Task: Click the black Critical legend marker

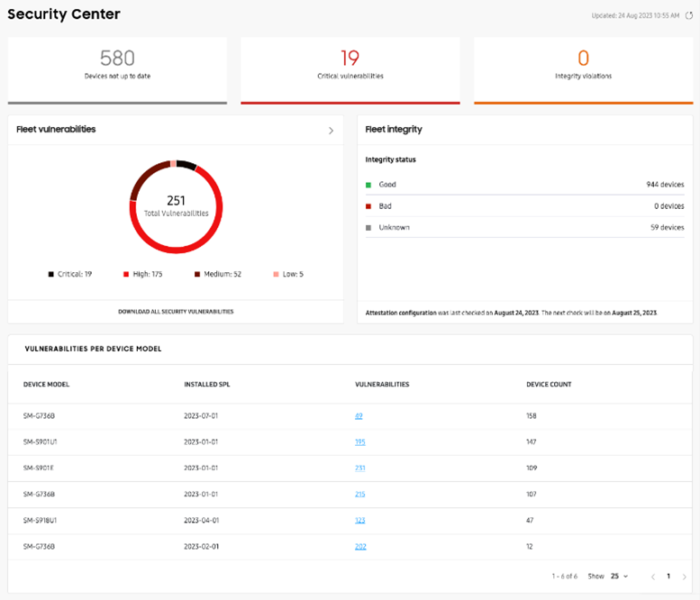Action: (51, 274)
